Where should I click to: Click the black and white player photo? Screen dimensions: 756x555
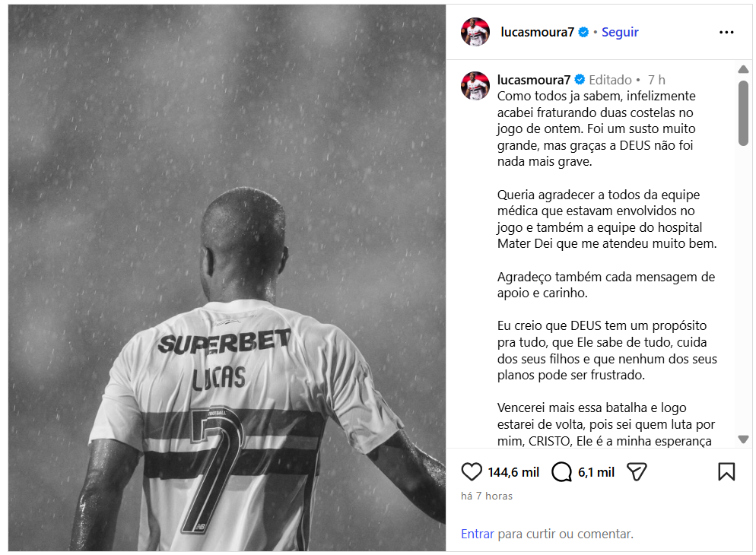(x=227, y=278)
